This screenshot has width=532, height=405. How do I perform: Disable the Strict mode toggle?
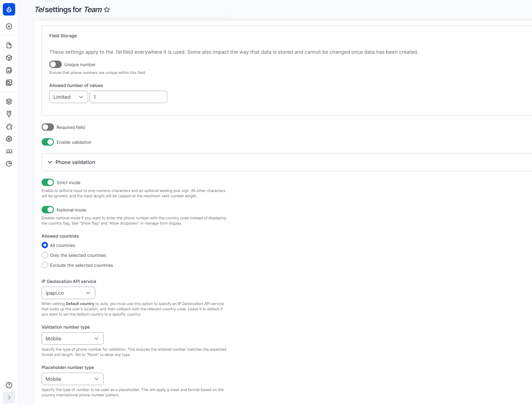(x=48, y=182)
